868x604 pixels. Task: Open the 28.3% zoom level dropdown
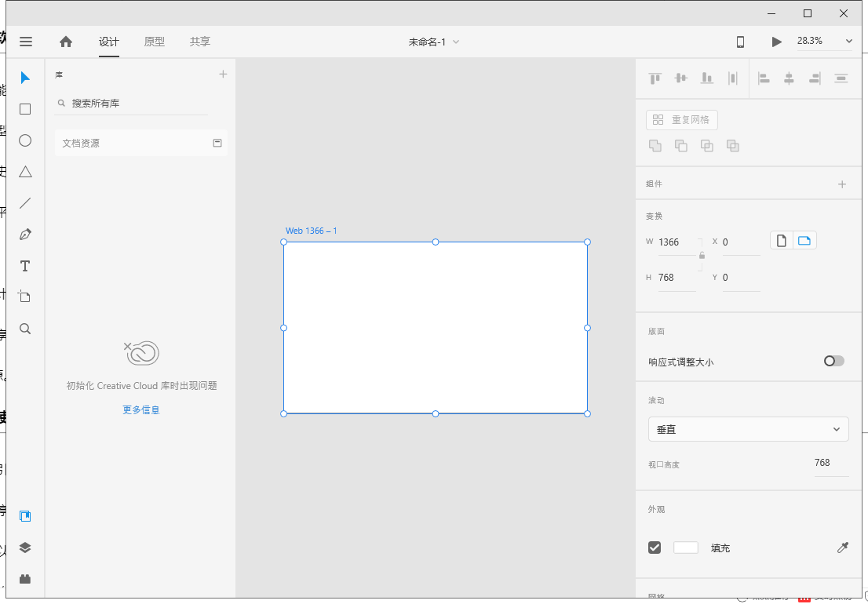tap(825, 41)
